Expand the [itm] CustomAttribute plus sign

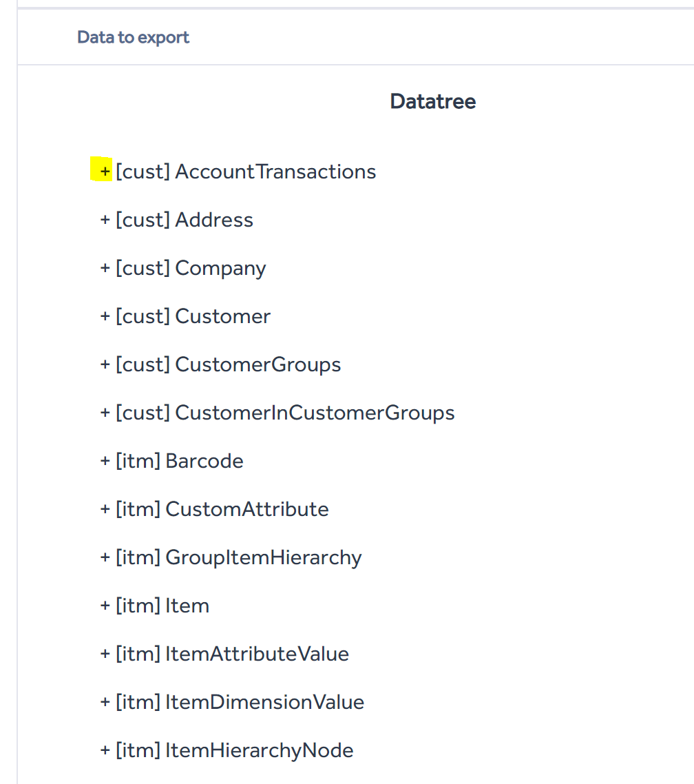click(105, 510)
